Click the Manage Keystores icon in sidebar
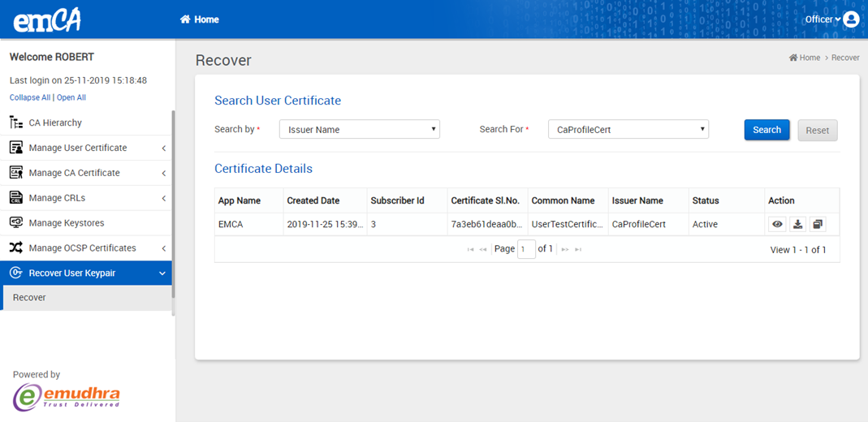This screenshot has height=422, width=868. point(15,222)
